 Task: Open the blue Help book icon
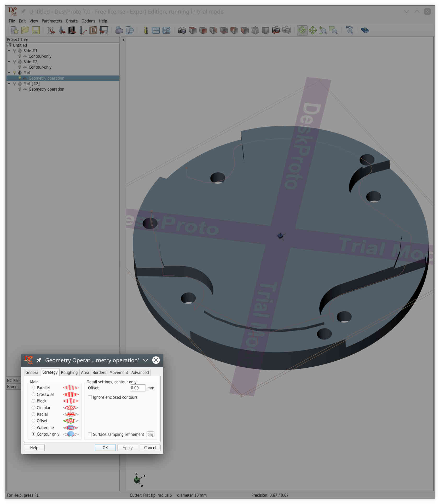pos(365,30)
